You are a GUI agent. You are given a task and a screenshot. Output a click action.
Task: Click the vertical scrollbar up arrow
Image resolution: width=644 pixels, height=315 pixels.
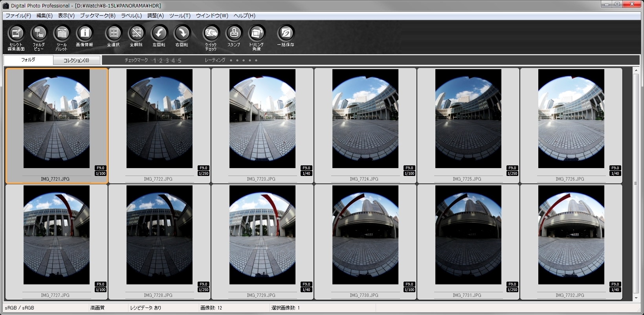point(636,70)
